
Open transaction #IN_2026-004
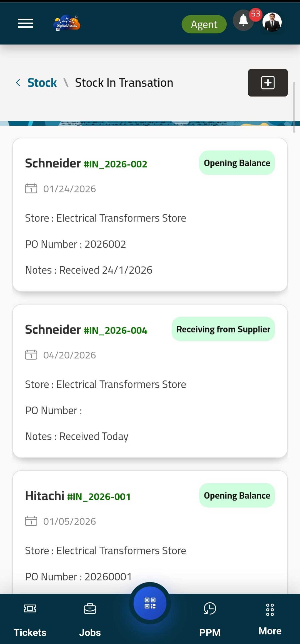coord(115,330)
